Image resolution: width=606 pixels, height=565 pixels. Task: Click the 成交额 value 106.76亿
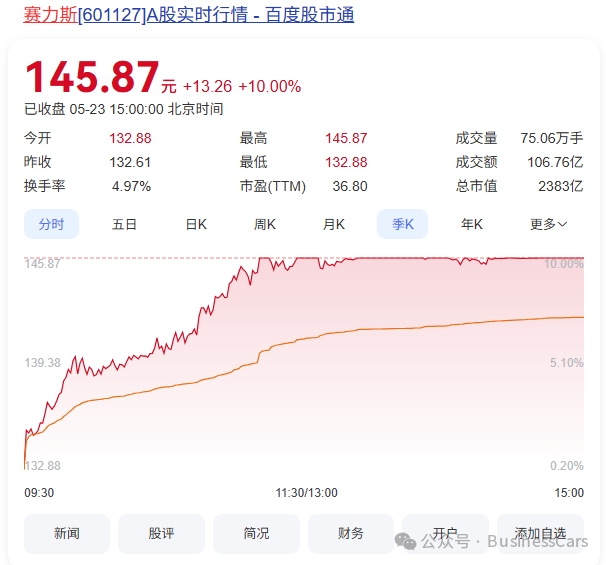coord(555,162)
